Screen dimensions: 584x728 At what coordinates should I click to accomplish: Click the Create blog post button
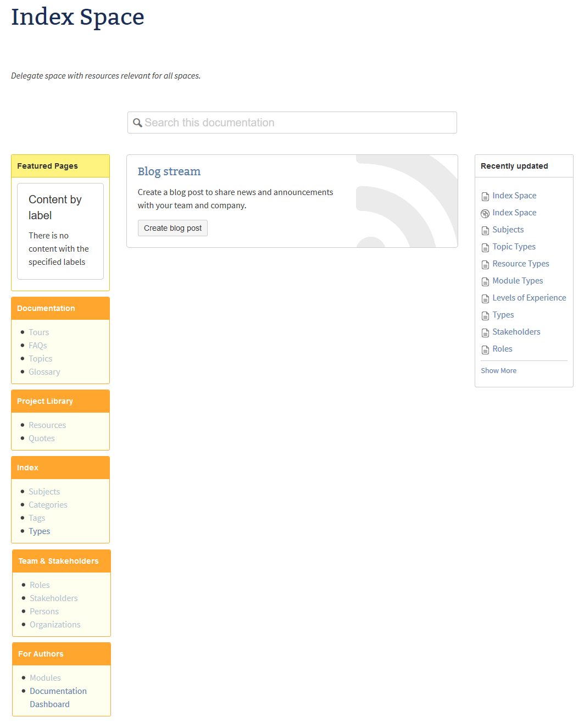[173, 227]
